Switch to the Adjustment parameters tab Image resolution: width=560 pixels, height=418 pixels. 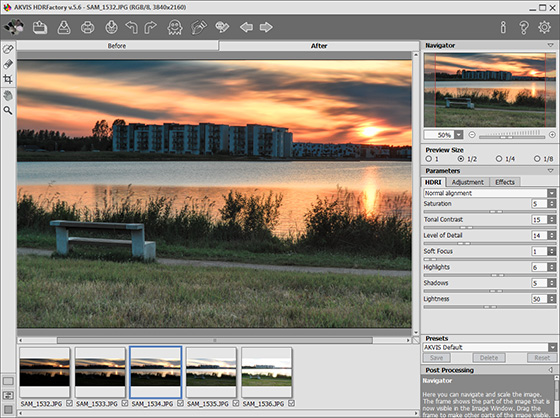[x=468, y=182]
